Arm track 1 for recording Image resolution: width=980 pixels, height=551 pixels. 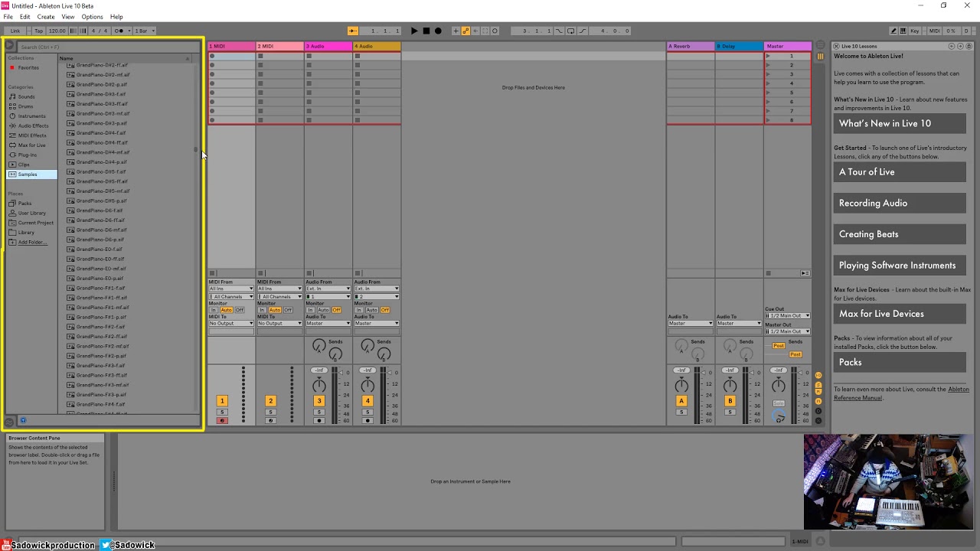coord(222,420)
